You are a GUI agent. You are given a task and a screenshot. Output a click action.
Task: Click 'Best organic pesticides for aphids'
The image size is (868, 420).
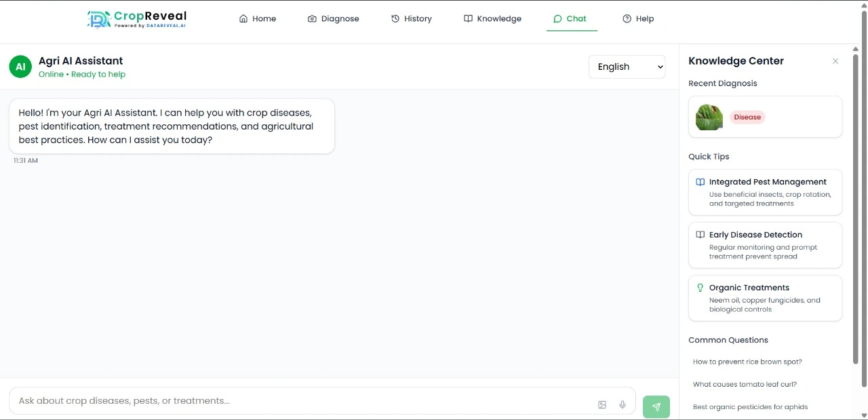coord(751,406)
